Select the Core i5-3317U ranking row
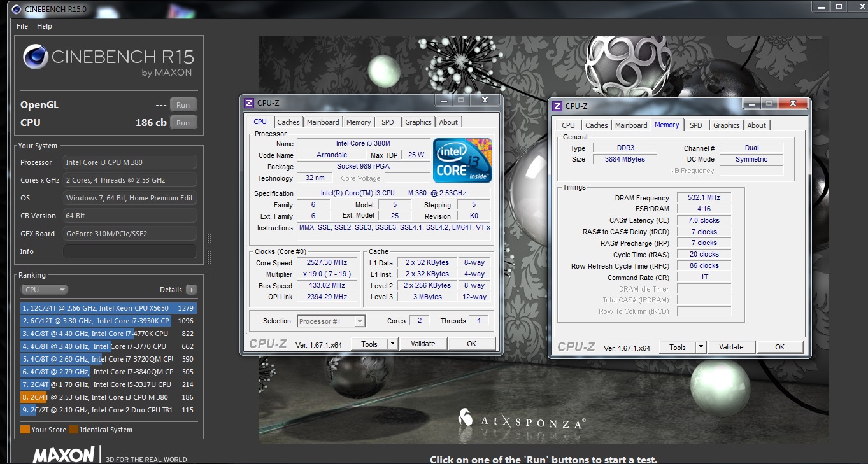Image resolution: width=868 pixels, height=464 pixels. pos(108,384)
